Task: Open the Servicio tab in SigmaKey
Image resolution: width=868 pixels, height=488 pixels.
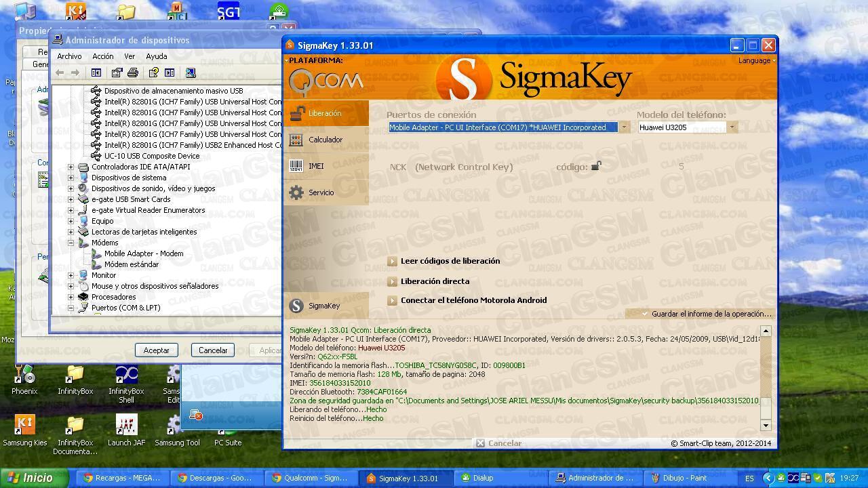Action: (326, 192)
